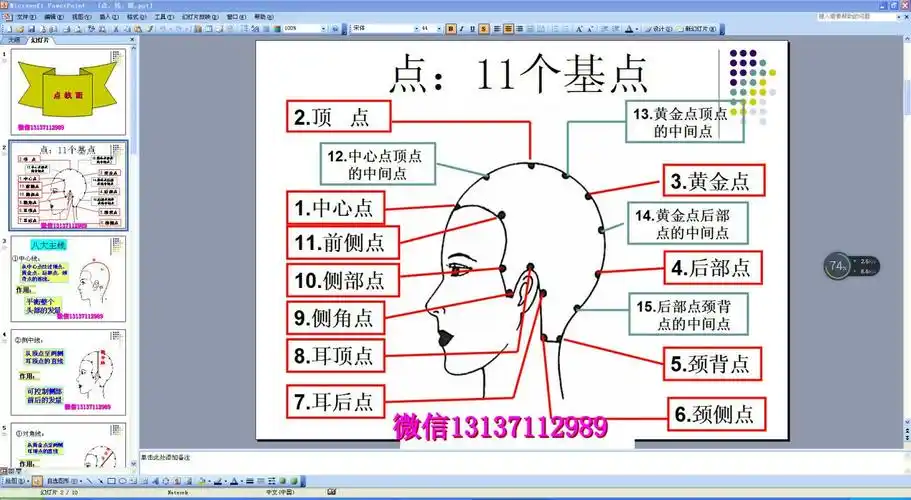Click the Fill Color bucket icon
Image resolution: width=911 pixels, height=500 pixels.
[201, 481]
